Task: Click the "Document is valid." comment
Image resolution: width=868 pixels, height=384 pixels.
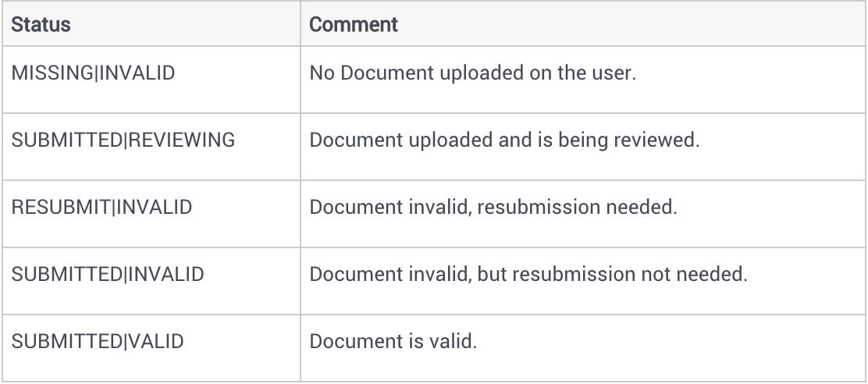Action: [393, 341]
